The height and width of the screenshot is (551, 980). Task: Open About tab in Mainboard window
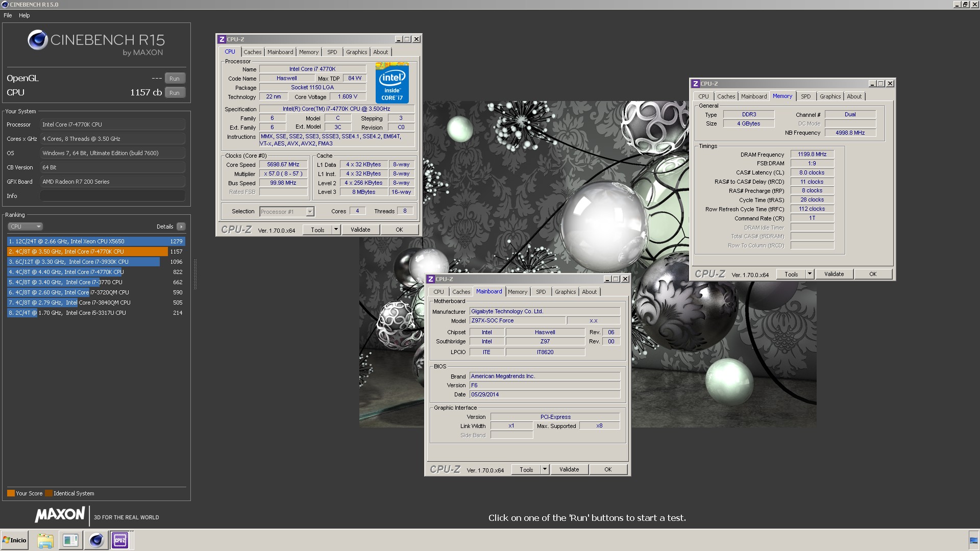(x=590, y=292)
